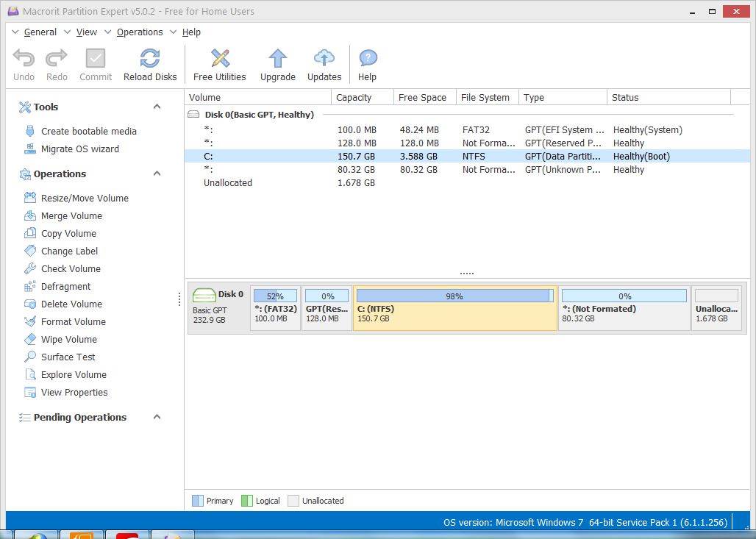The height and width of the screenshot is (539, 756).
Task: Collapse the Tools panel section
Action: [157, 107]
